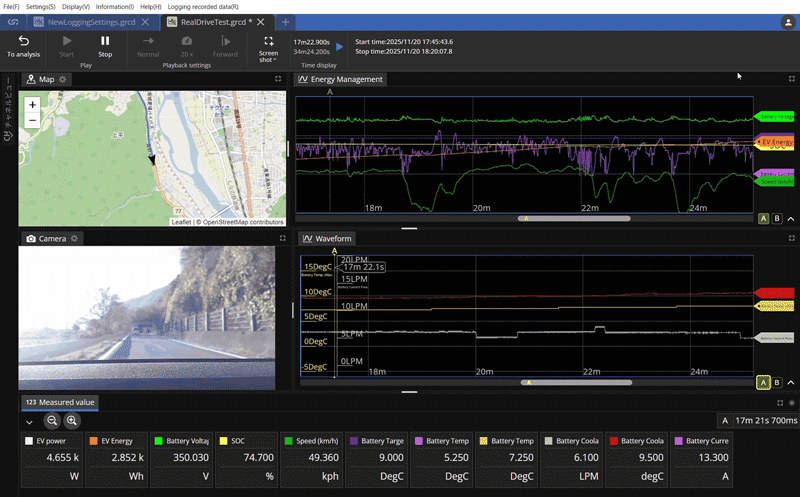Zoom out measured value tiles
This screenshot has width=800, height=497.
[52, 422]
